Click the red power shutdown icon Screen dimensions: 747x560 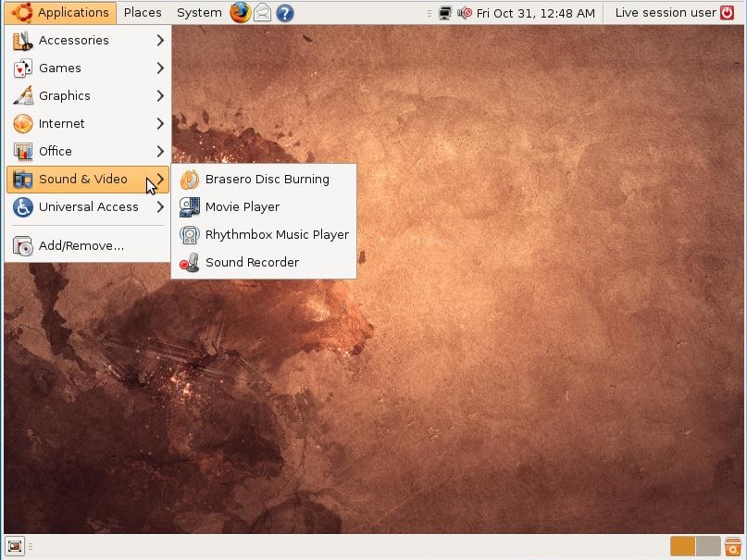[727, 13]
